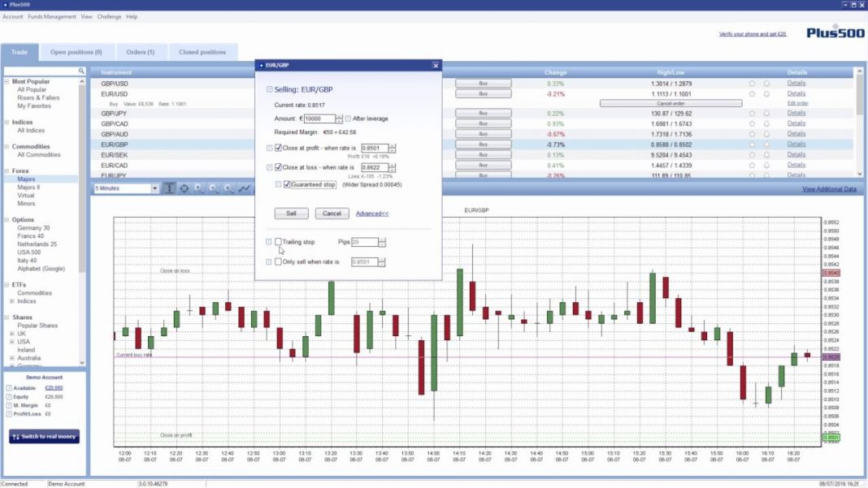This screenshot has height=488, width=868.
Task: Set a price alert bell for GBP/USD
Action: click(x=766, y=84)
